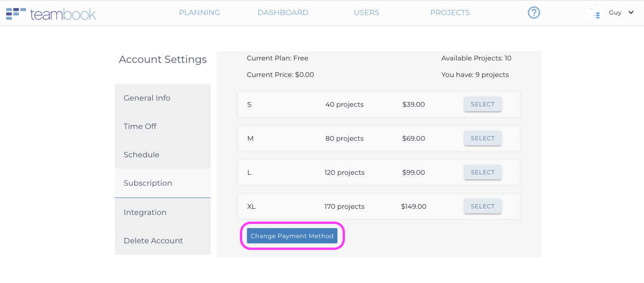Click the teambook logo icon
644x283 pixels.
point(16,13)
